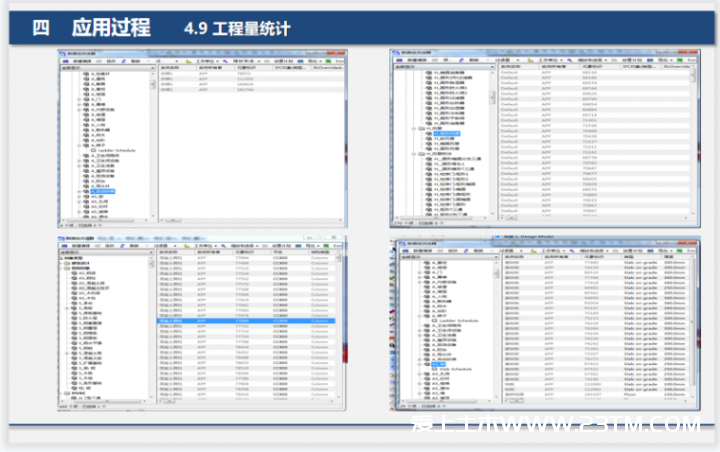Collapse the highlighted A1 node above Slab Schedule

click(x=419, y=364)
